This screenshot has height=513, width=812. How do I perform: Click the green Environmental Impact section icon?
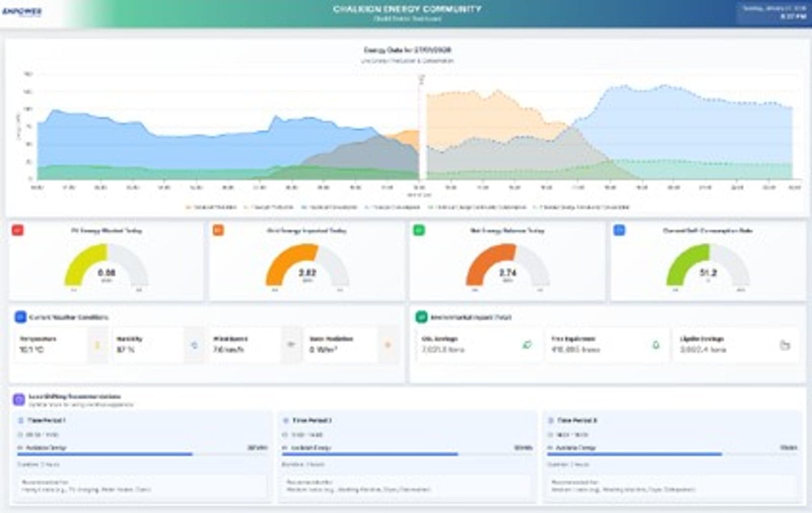[x=421, y=317]
